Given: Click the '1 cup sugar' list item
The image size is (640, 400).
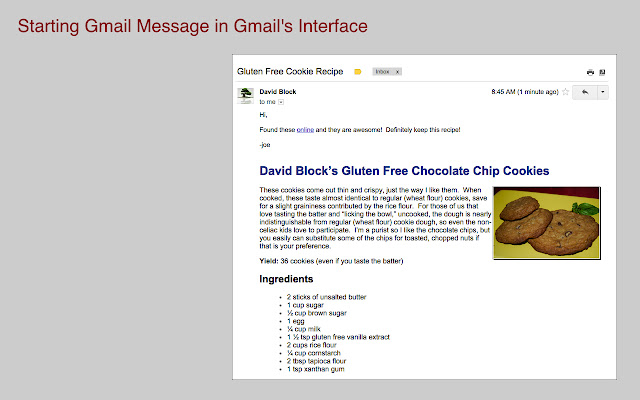Looking at the screenshot, I should (x=305, y=305).
